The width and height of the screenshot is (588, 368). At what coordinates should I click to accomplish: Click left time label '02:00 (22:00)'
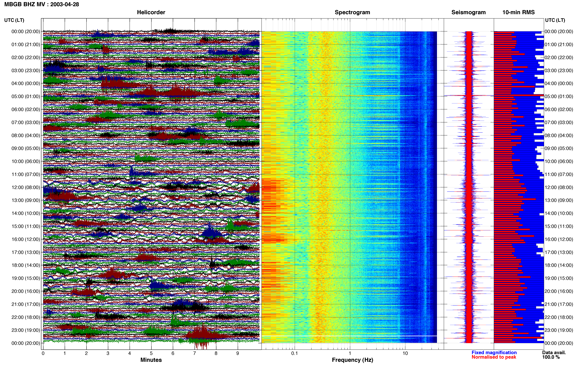26,57
